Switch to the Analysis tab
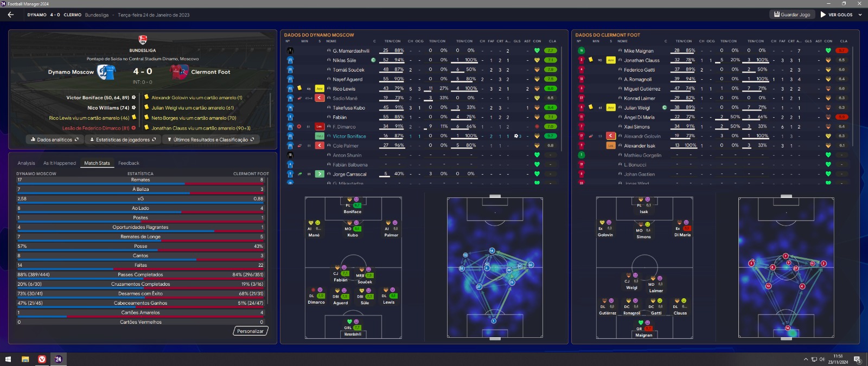Image resolution: width=868 pixels, height=366 pixels. 26,163
